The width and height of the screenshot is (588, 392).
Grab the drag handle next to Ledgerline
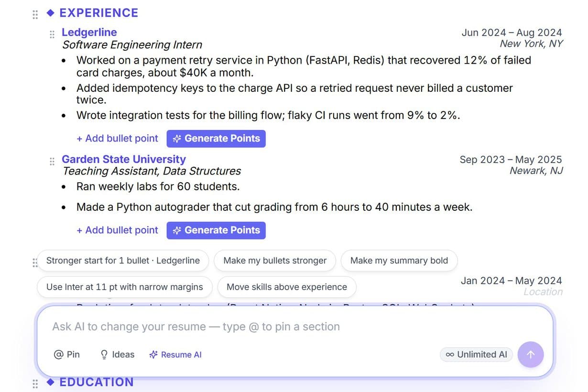52,34
